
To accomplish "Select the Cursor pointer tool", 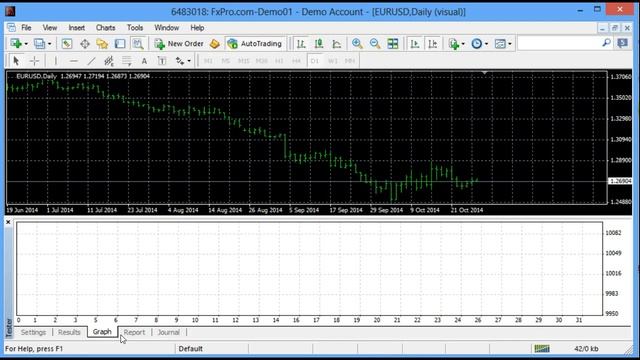I will point(16,61).
